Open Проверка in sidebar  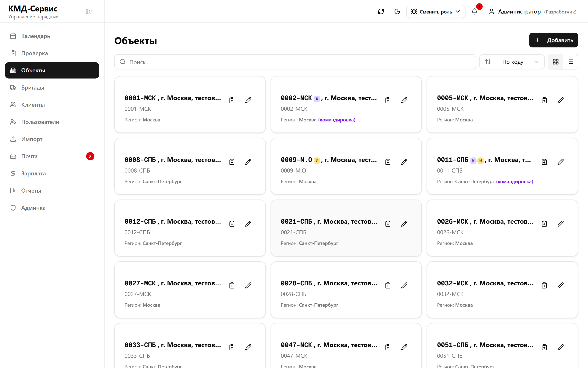point(52,53)
